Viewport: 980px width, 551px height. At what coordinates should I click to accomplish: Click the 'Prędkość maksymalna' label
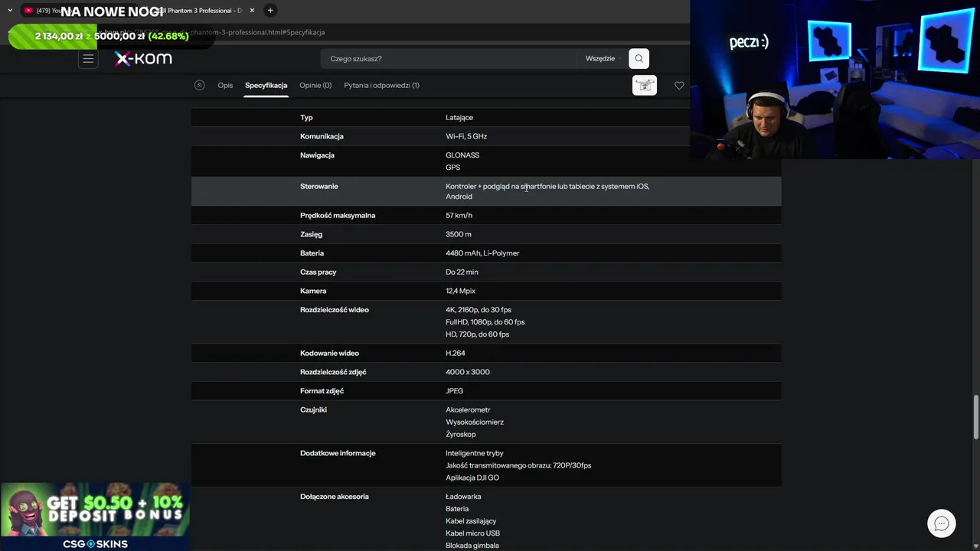[x=338, y=216]
